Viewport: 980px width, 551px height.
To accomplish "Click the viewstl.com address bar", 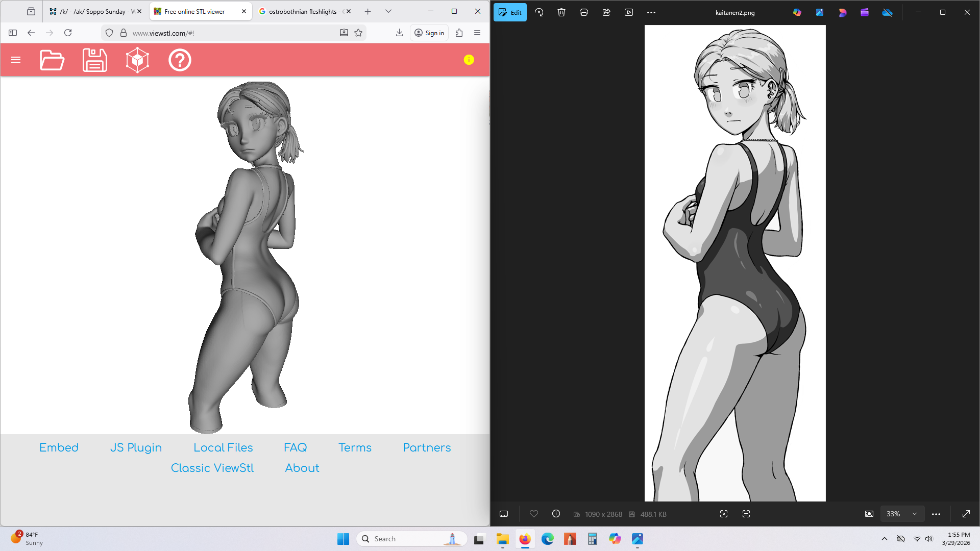I will [230, 33].
